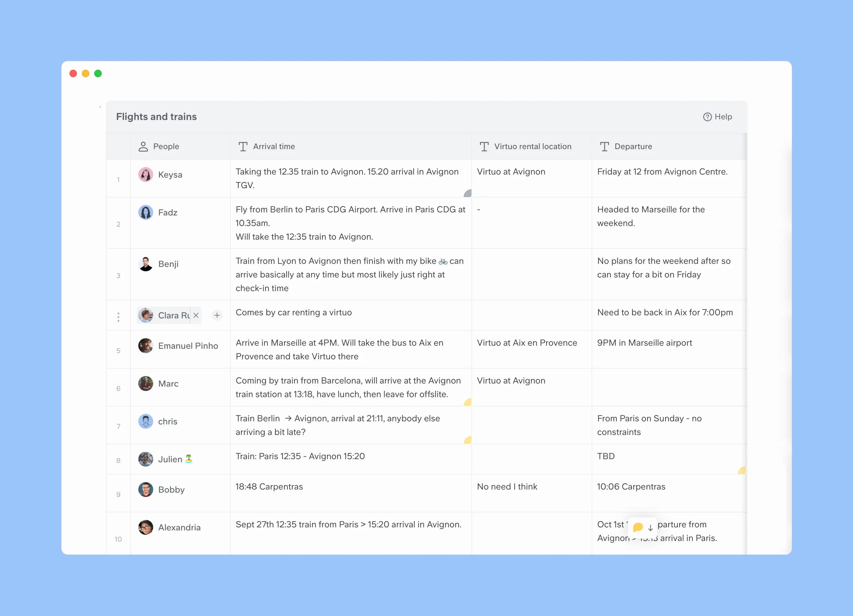Select cell 'No need I think'
Image resolution: width=853 pixels, height=616 pixels.
(531, 494)
